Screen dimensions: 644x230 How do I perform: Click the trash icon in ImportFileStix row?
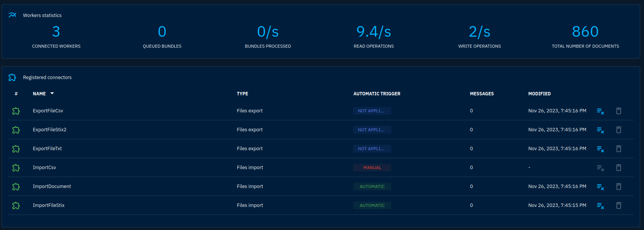pyautogui.click(x=618, y=205)
